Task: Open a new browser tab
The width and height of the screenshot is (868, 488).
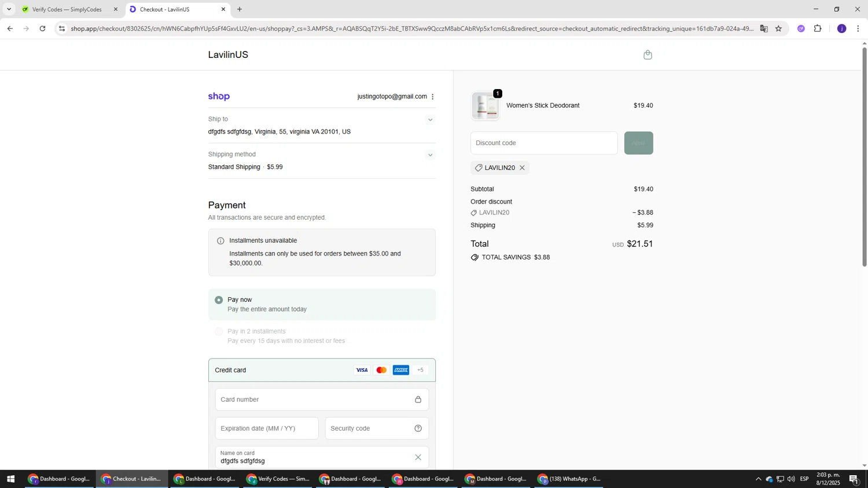Action: point(240,9)
